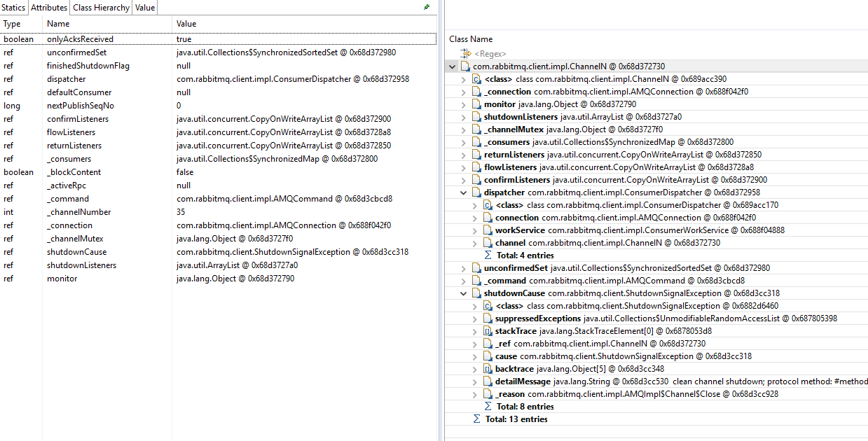Click the confirmListeners row file icon
The image size is (868, 441).
(477, 180)
